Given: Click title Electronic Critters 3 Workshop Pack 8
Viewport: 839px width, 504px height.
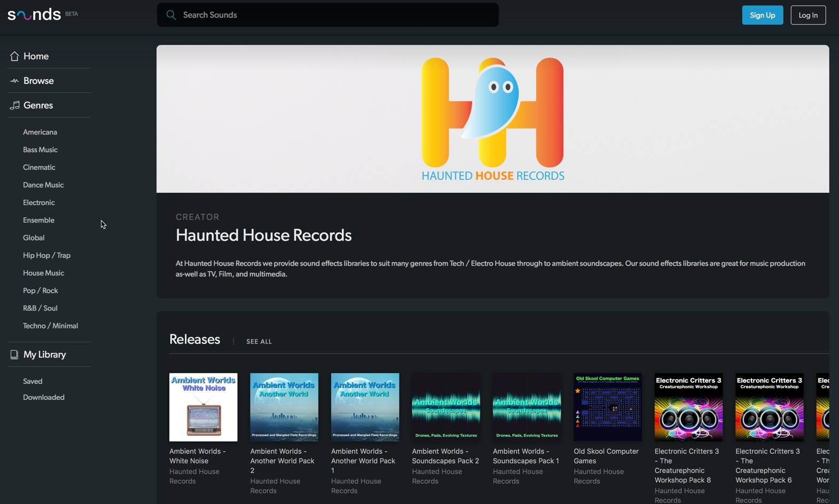Looking at the screenshot, I should [x=687, y=466].
